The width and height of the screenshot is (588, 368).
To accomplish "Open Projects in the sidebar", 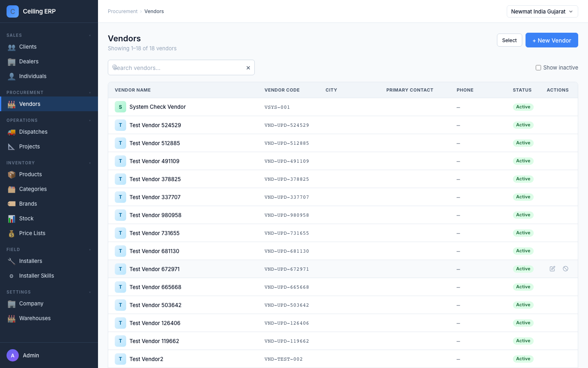I will tap(49, 146).
